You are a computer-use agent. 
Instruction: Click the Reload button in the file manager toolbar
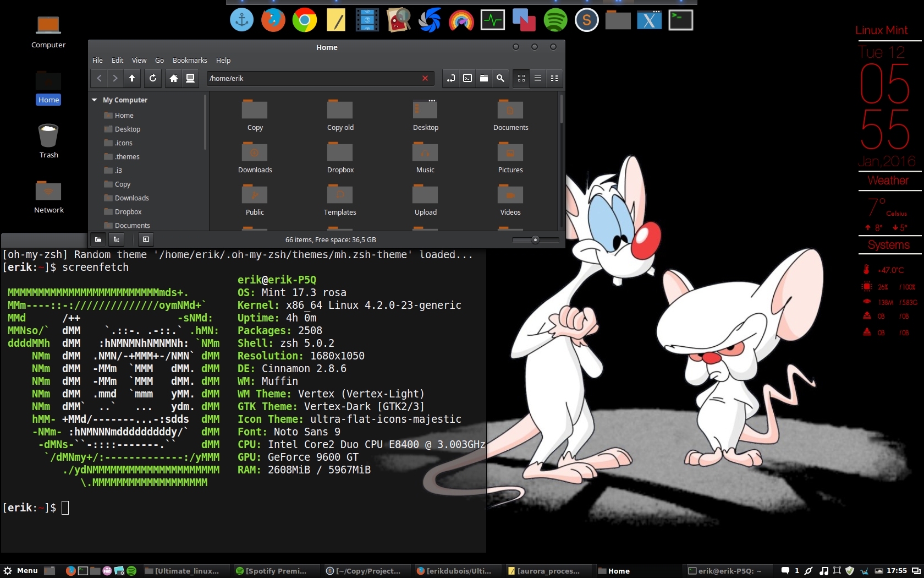click(153, 78)
